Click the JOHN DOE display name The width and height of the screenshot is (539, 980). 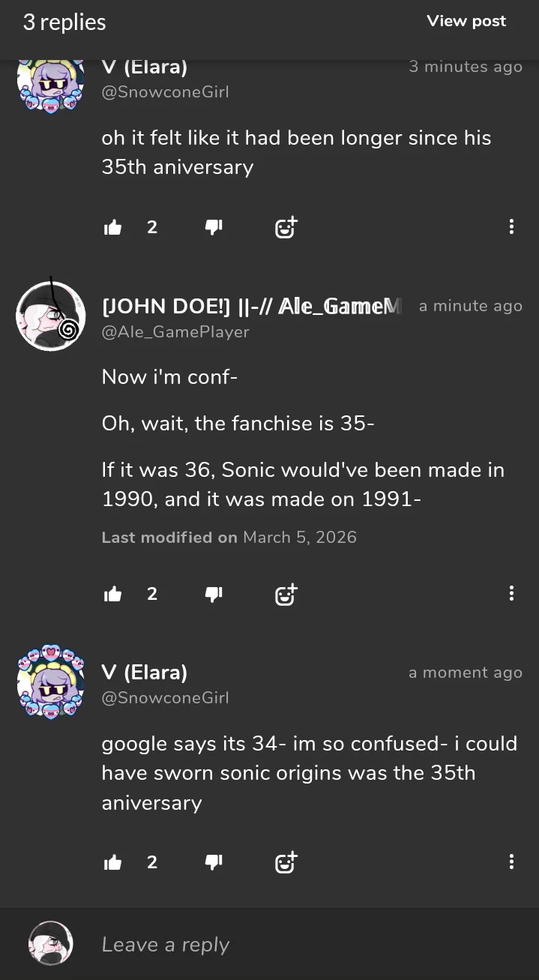point(251,306)
